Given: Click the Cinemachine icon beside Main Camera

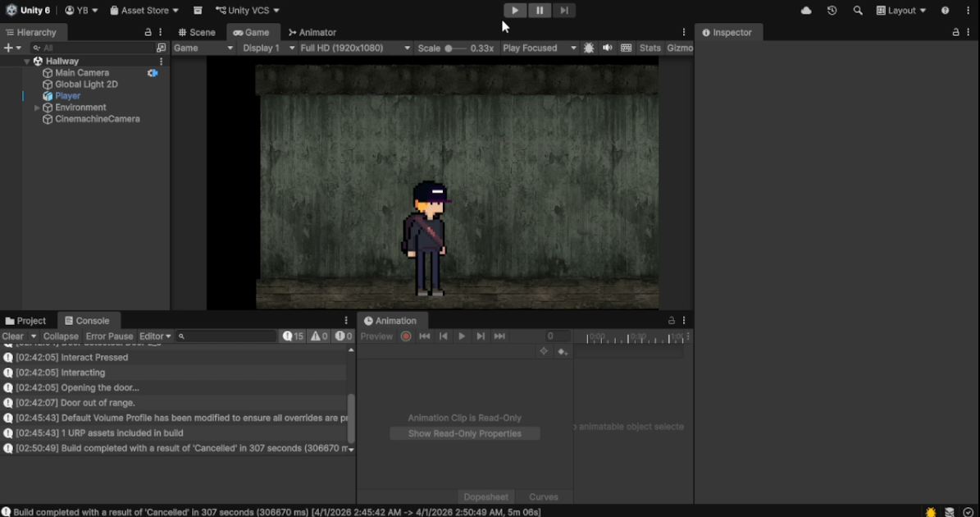Looking at the screenshot, I should (153, 73).
